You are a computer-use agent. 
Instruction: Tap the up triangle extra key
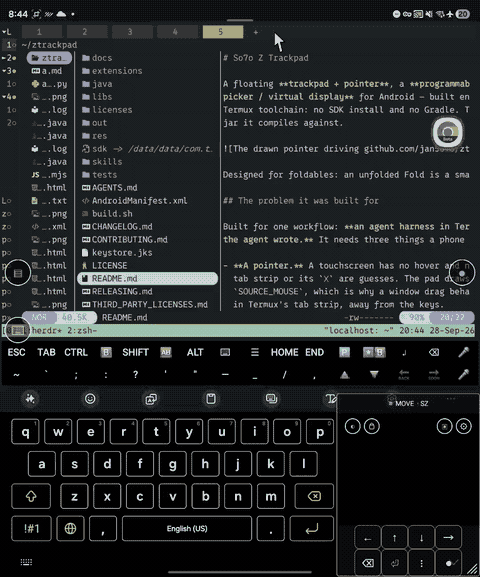tap(345, 375)
